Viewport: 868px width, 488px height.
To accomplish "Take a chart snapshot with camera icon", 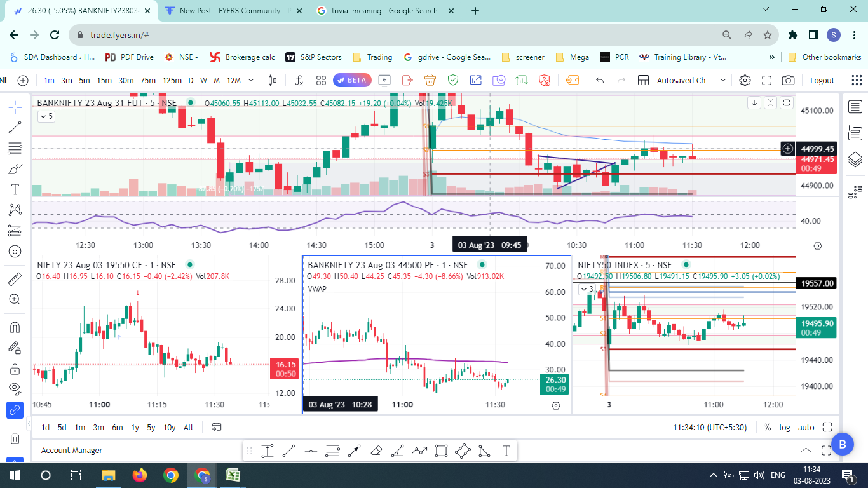I will [788, 81].
